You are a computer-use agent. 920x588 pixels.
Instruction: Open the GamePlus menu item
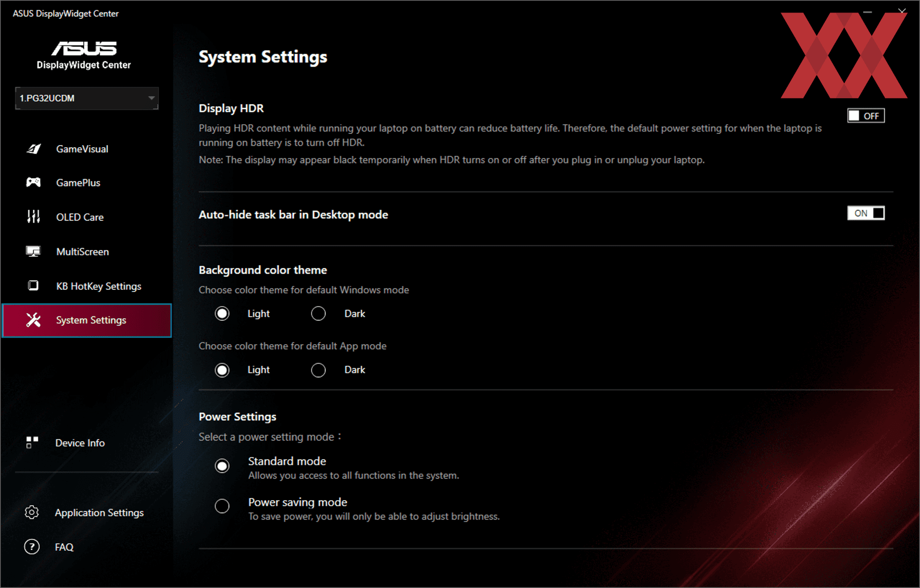tap(87, 183)
